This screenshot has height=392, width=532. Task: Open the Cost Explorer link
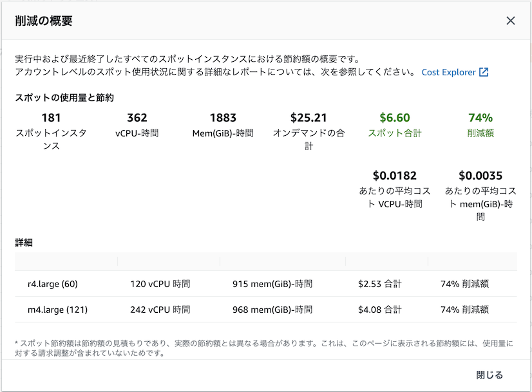pos(448,72)
